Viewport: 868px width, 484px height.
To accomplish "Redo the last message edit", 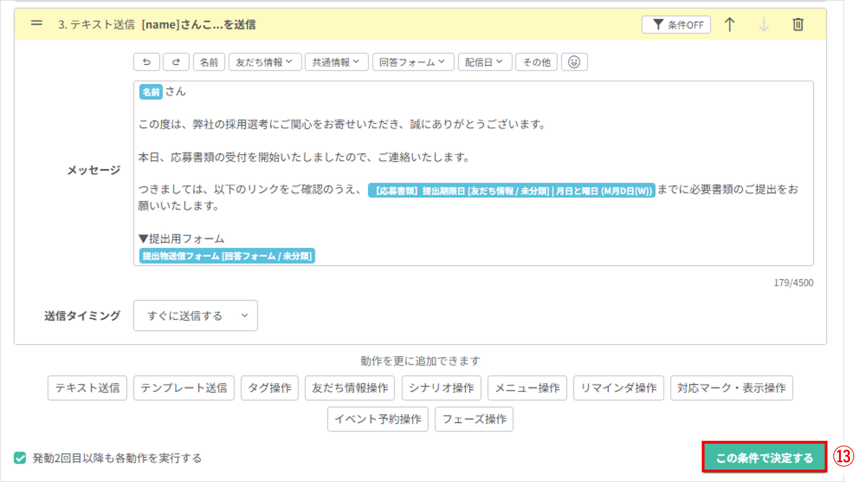I will 176,62.
